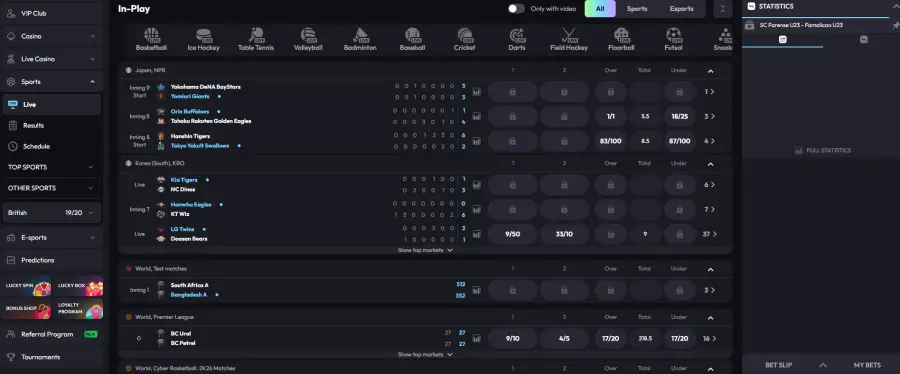
Task: Switch to the Sports filter tab
Action: [637, 9]
